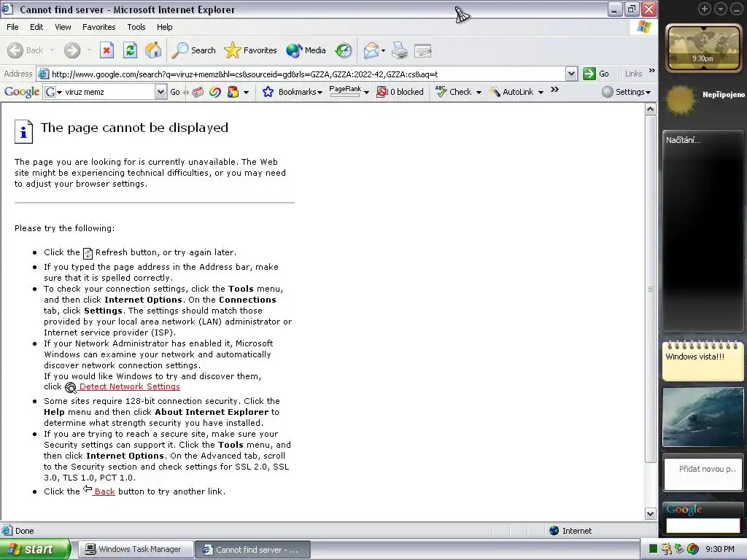Open the Favorites star toolbar button
747x560 pixels.
pos(251,50)
